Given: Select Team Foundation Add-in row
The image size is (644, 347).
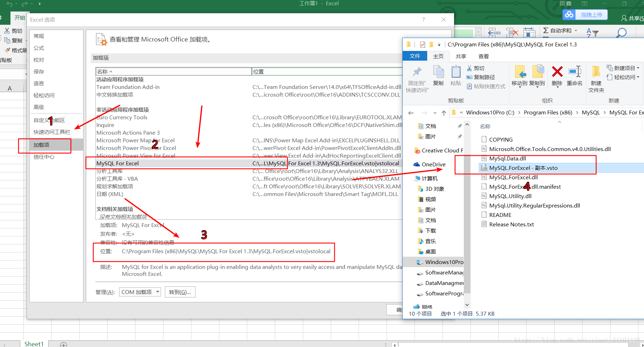Looking at the screenshot, I should [x=249, y=87].
